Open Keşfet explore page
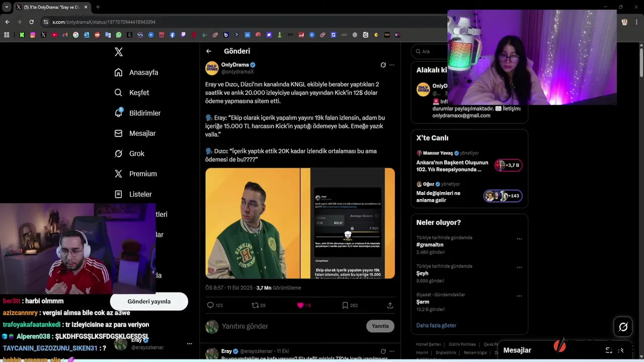 (x=132, y=93)
